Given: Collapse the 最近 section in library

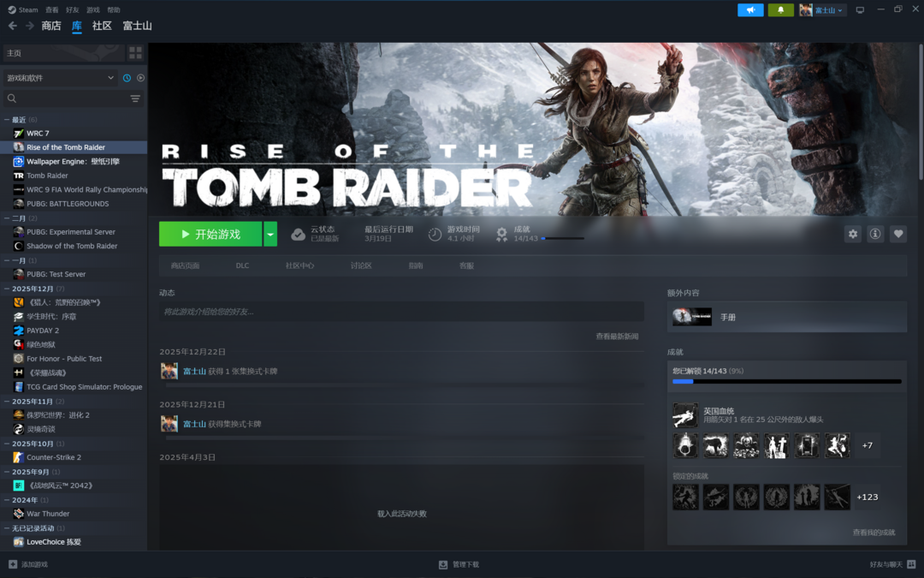Looking at the screenshot, I should click(8, 120).
